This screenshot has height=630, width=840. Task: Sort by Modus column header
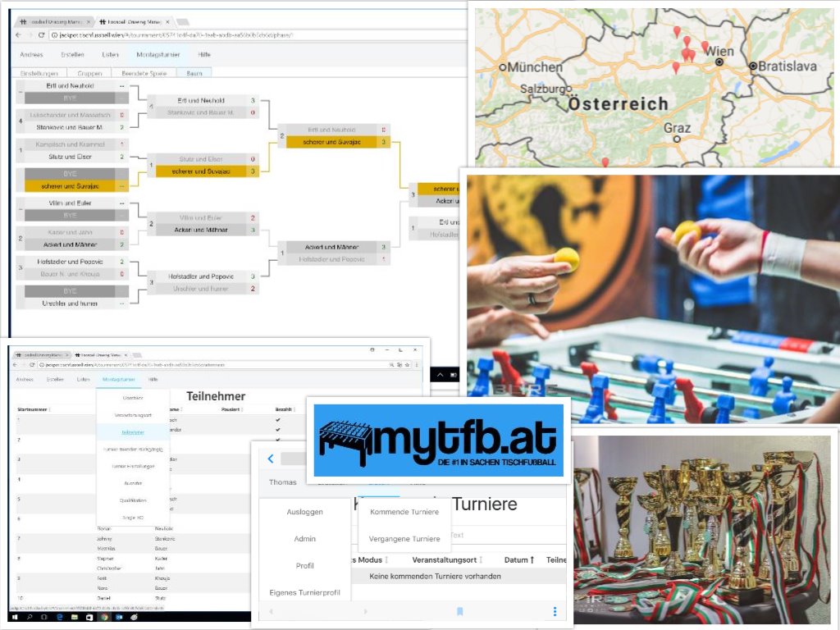click(x=370, y=559)
